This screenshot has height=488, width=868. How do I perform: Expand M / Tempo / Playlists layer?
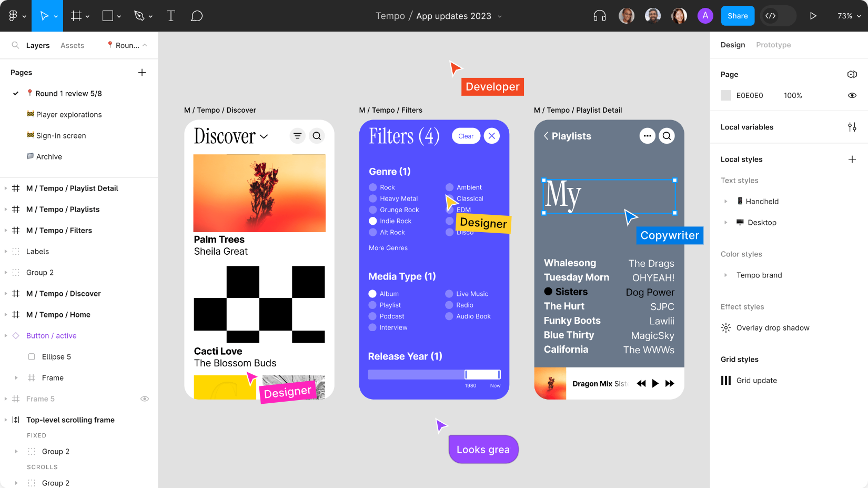[6, 209]
